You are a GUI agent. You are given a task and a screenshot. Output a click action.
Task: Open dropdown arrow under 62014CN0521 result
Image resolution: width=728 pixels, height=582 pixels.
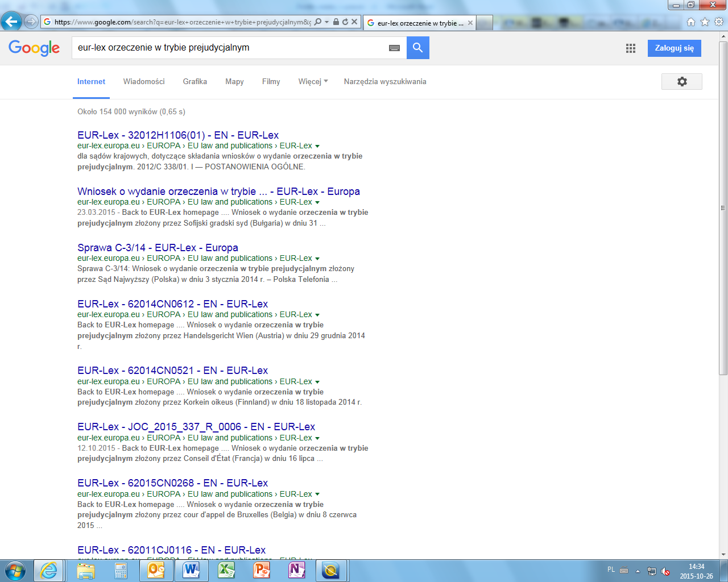tap(317, 382)
